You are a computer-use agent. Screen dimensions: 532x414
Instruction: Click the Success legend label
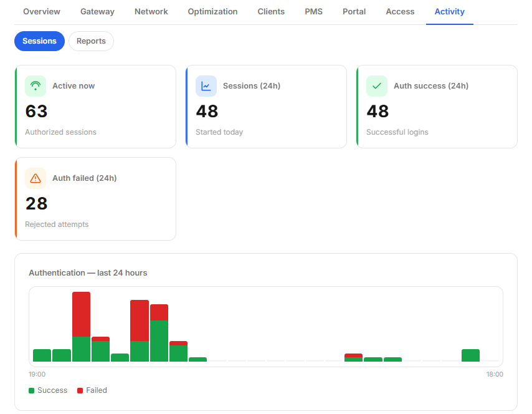(x=52, y=390)
